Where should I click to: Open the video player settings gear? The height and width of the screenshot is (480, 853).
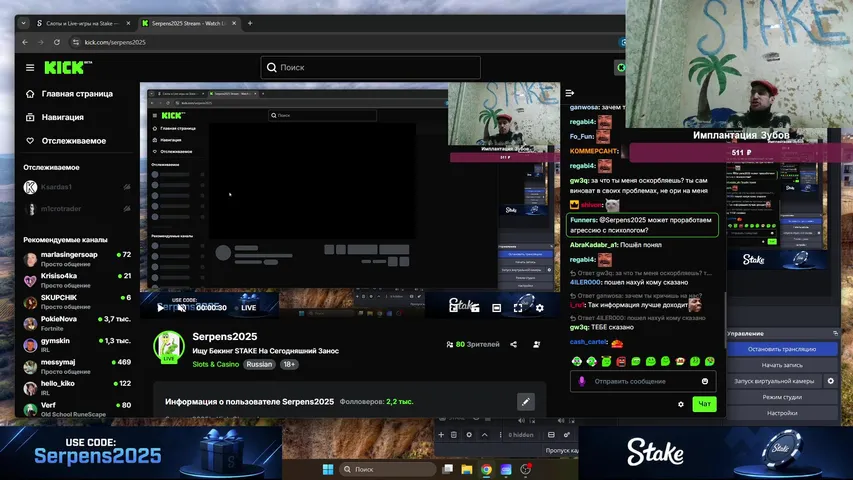pyautogui.click(x=540, y=307)
